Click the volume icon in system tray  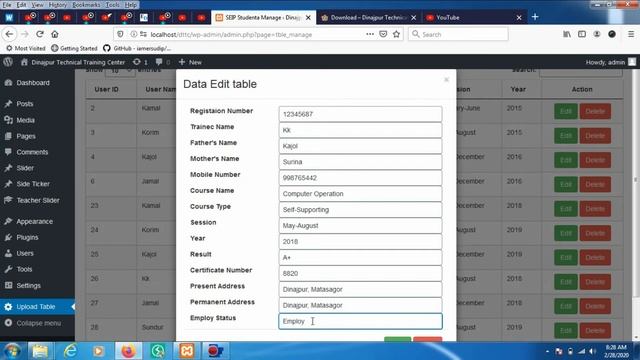click(592, 351)
